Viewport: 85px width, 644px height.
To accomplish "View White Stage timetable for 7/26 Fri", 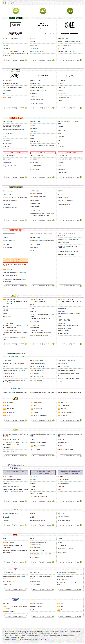I will point(16,108).
